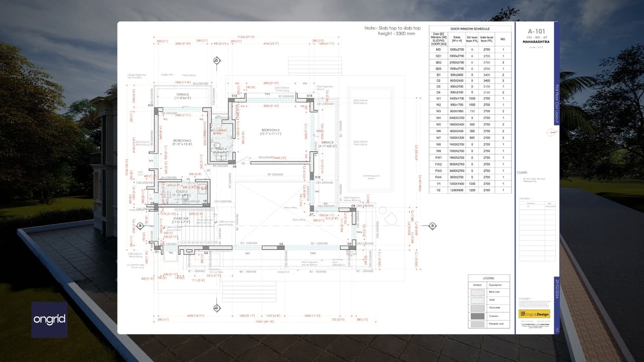Select column tag C11 on the plan
The image size is (644, 362).
click(x=150, y=105)
